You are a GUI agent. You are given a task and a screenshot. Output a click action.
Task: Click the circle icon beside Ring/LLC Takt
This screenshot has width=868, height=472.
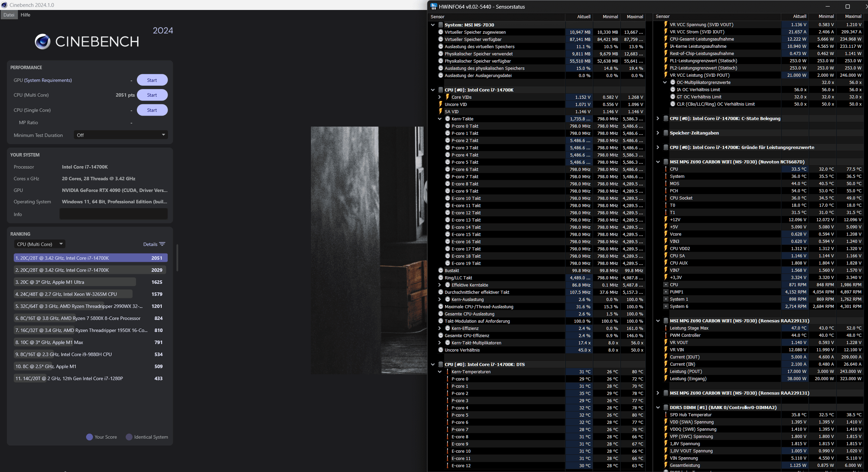(x=440, y=278)
